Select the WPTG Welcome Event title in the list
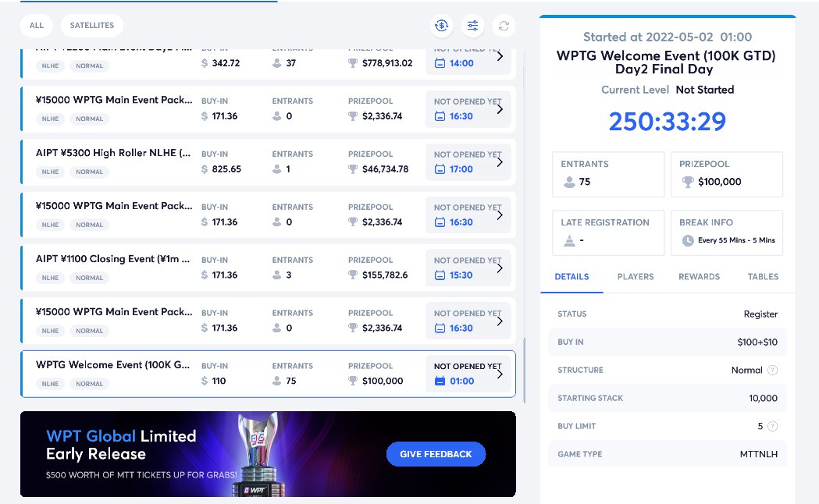819x504 pixels. pos(113,364)
